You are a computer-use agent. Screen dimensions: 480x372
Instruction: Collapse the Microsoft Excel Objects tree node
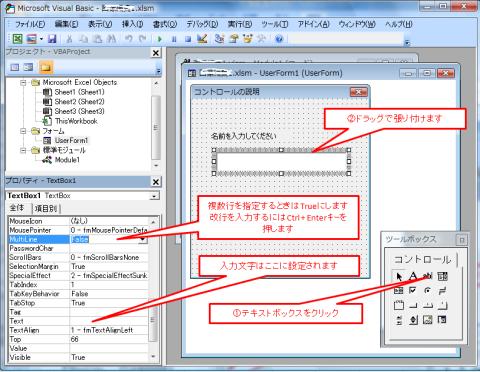click(23, 82)
